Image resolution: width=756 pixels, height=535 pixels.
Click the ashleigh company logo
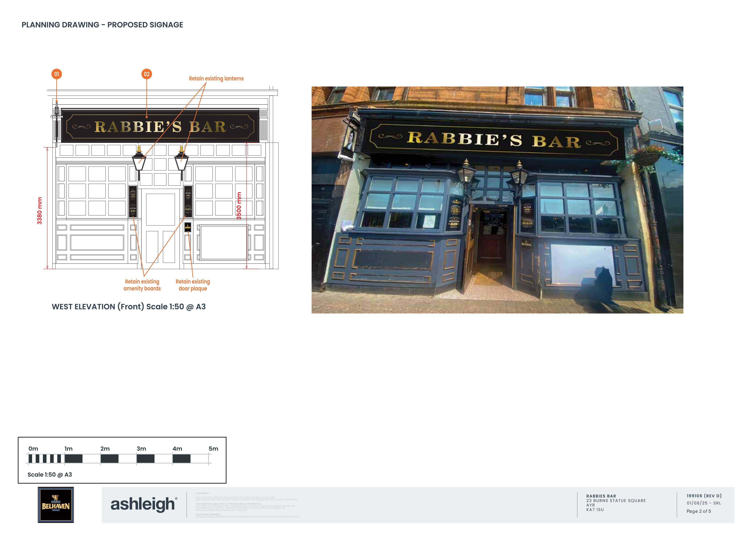144,504
